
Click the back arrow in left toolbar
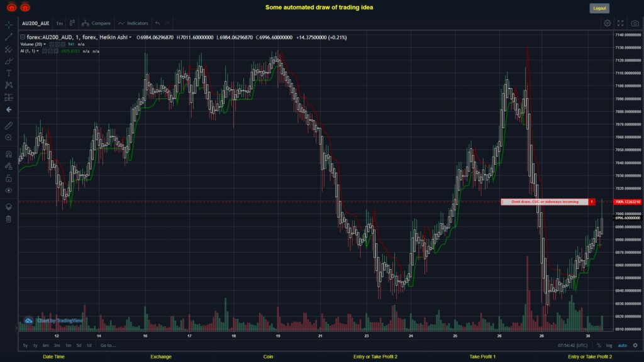coord(9,109)
